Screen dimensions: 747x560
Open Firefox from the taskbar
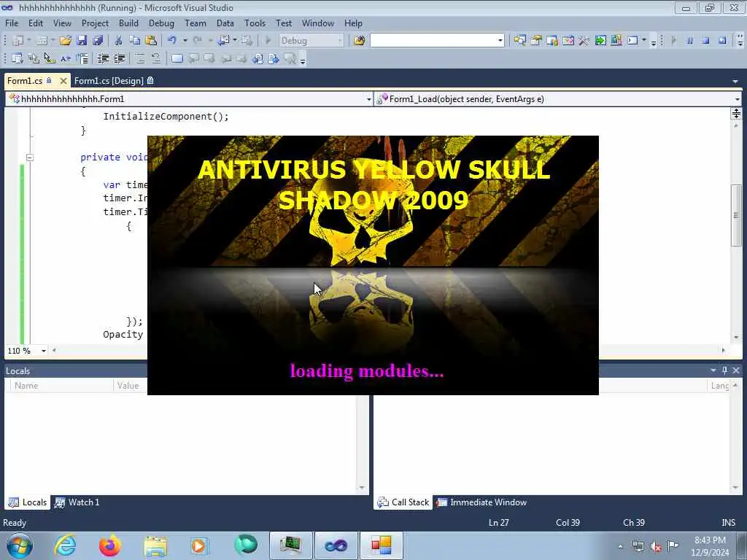pos(110,545)
